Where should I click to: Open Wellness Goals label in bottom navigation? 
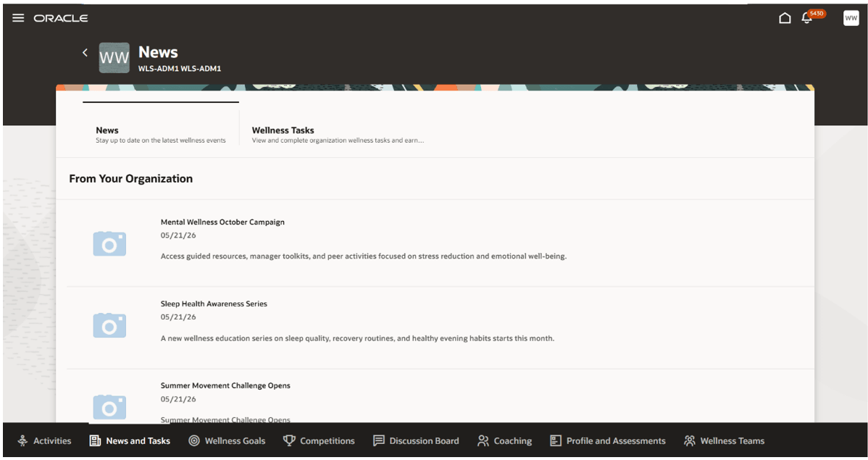click(x=235, y=441)
